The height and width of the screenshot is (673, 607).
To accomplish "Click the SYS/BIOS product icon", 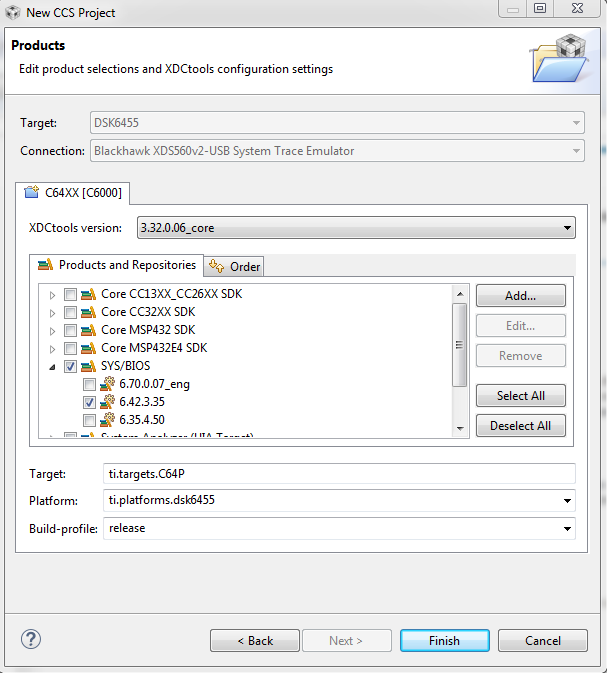I will click(x=88, y=367).
